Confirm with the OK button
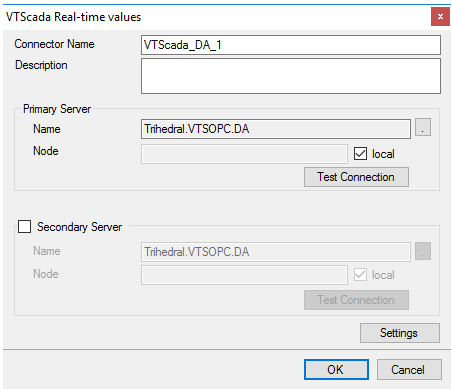 [x=336, y=369]
